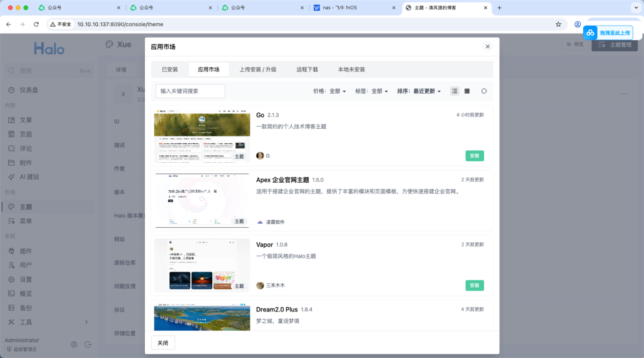This screenshot has height=358, width=644.
Task: Open AI 建站 in the sidebar
Action: (48, 177)
